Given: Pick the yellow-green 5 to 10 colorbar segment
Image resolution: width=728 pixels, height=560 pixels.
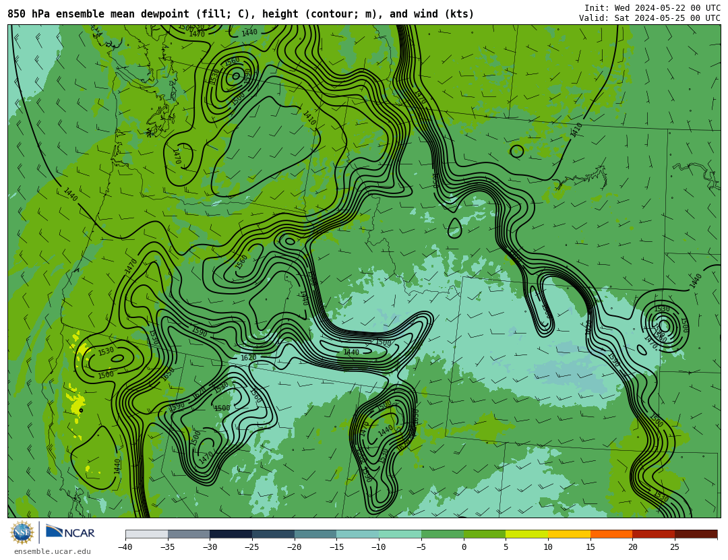Looking at the screenshot, I should [526, 534].
